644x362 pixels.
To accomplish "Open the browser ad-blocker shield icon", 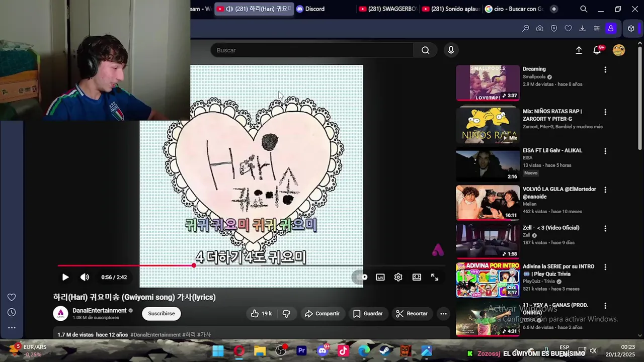I will pos(554,29).
